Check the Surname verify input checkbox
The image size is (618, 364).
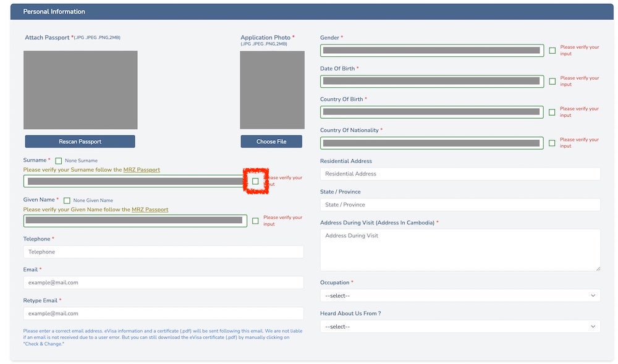point(255,181)
